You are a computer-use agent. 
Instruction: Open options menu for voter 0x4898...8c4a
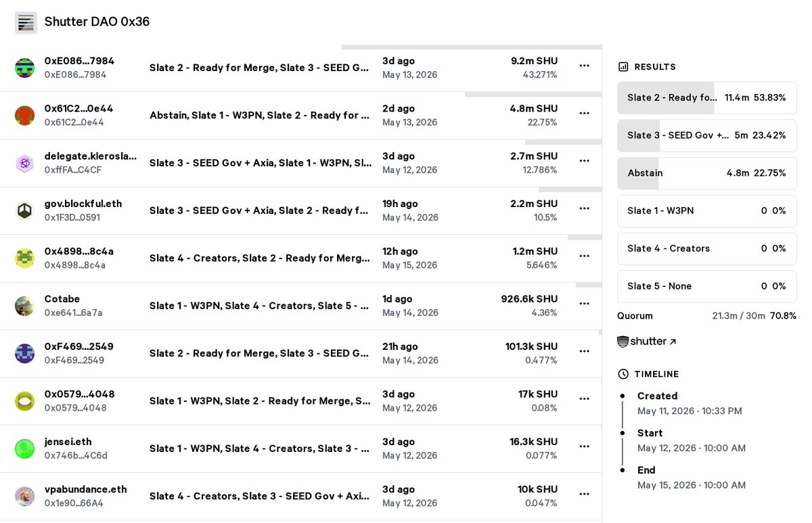tap(585, 256)
